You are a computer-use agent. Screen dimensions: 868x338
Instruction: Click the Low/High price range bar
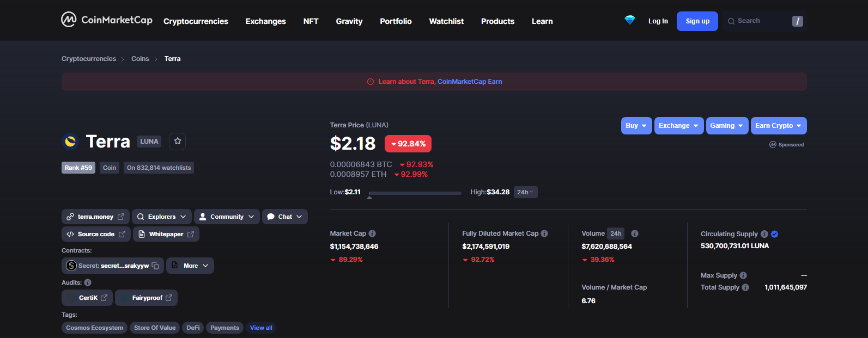(x=415, y=193)
